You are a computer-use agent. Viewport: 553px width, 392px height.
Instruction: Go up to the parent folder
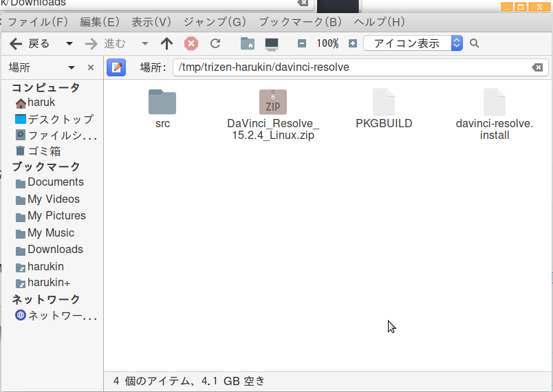[x=167, y=44]
